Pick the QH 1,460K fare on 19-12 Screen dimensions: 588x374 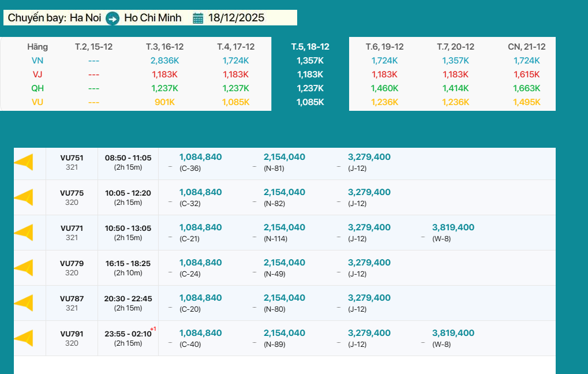[384, 88]
